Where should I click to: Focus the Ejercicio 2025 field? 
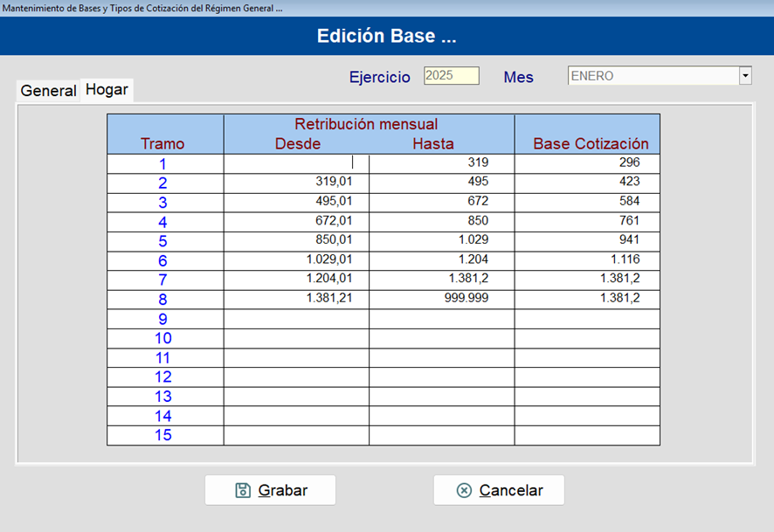point(451,75)
